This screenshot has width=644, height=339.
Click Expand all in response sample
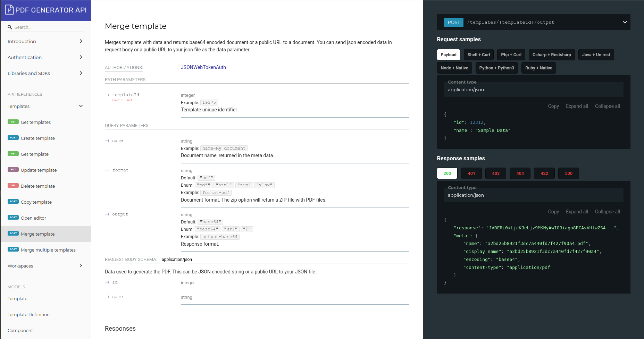pos(577,211)
